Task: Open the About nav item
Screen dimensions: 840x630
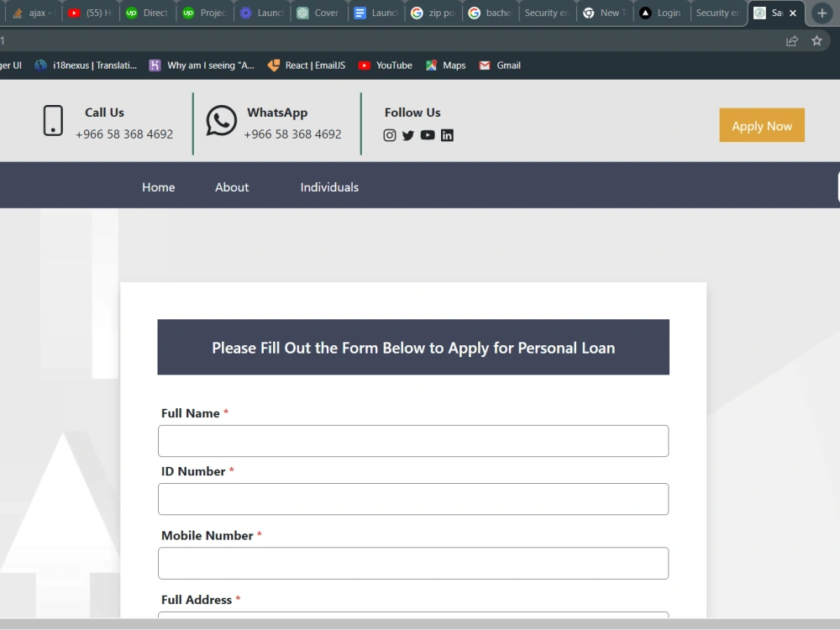Action: point(232,187)
